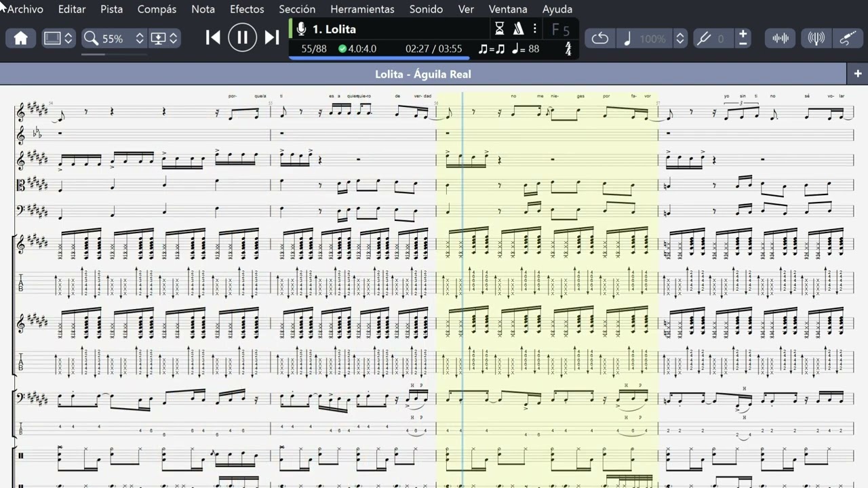Viewport: 868px width, 488px height.
Task: Select the 'Lolita - Águila Real' document tab
Action: (x=423, y=74)
